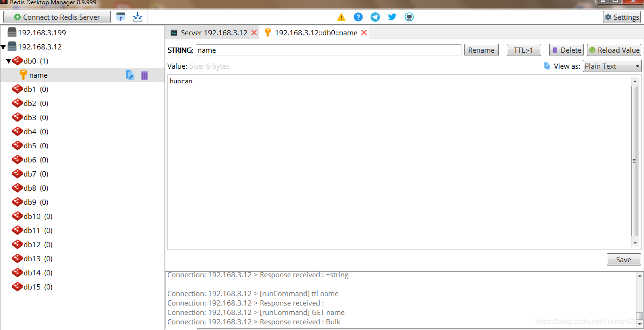Select the db10 (0) database row
The height and width of the screenshot is (330, 644).
click(82, 216)
